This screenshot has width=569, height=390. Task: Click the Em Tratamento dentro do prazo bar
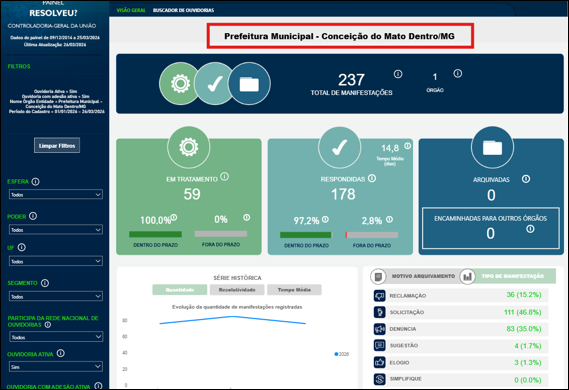tap(155, 234)
